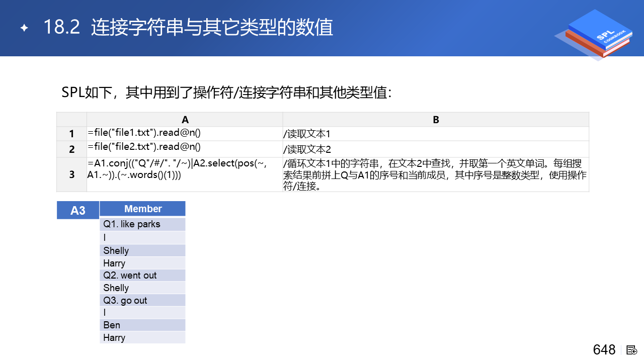Select row header 2 of the grid
Viewport: 644px width, 362px height.
coord(72,149)
